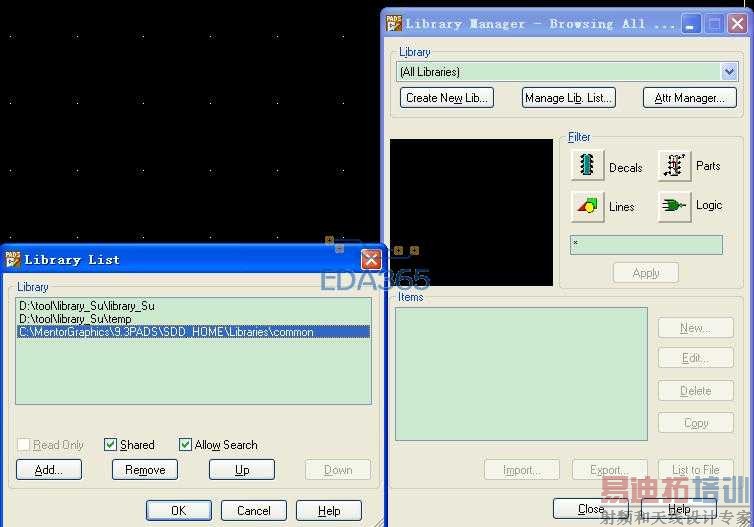Toggle the Allow Search checkbox
Viewport: 754px width, 527px height.
pyautogui.click(x=185, y=444)
